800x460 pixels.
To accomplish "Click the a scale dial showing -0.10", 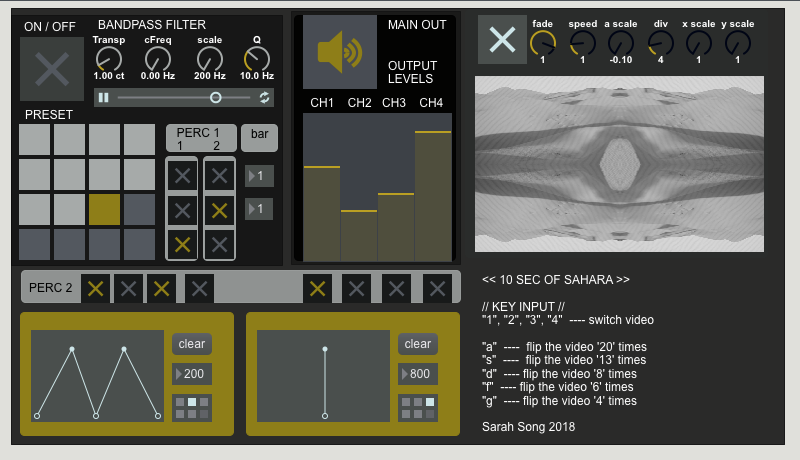I will [621, 43].
